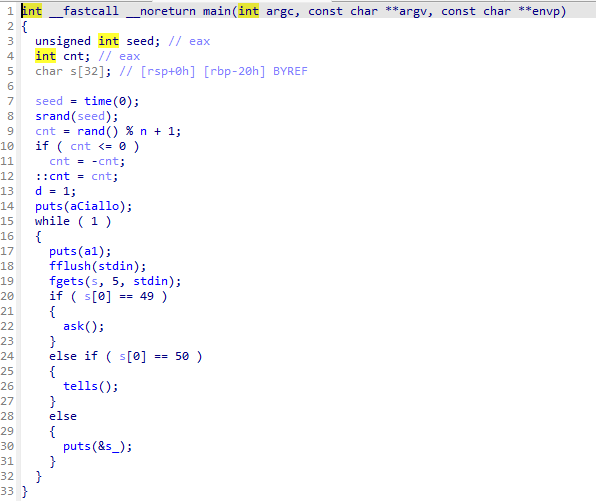Viewport: 596px width, 501px height.
Task: Click the srand function call
Action: (x=52, y=116)
